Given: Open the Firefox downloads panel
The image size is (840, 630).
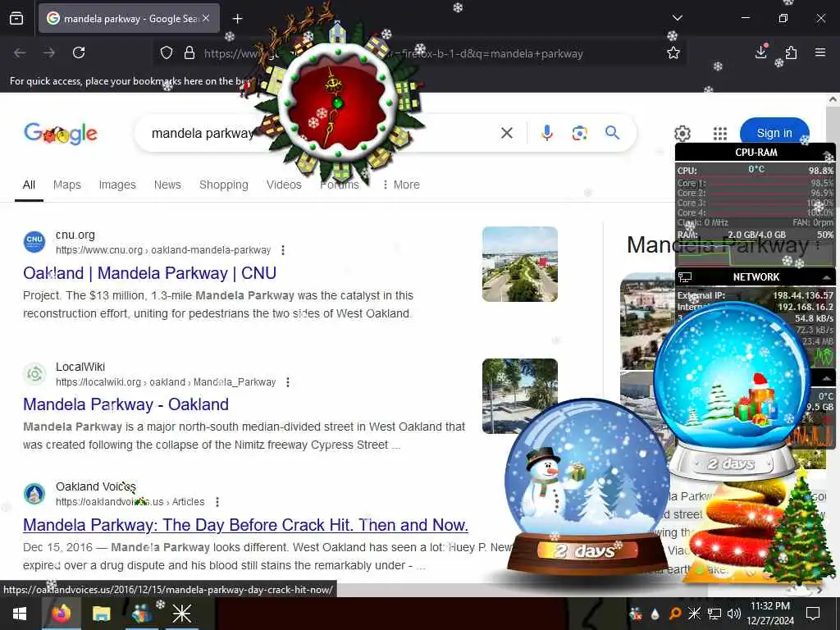Looking at the screenshot, I should 761,52.
